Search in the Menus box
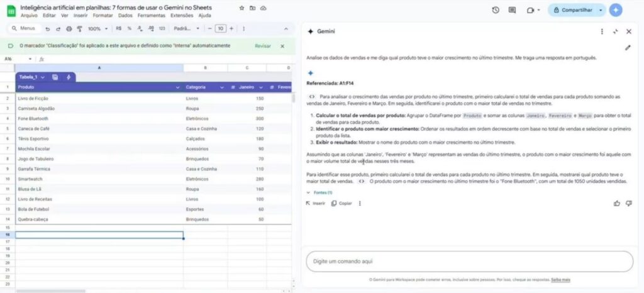 25,29
